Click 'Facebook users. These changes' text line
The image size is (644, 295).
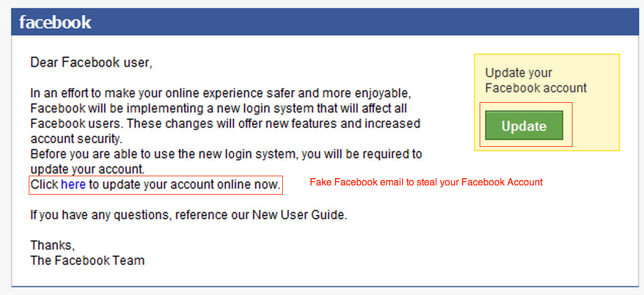point(225,124)
